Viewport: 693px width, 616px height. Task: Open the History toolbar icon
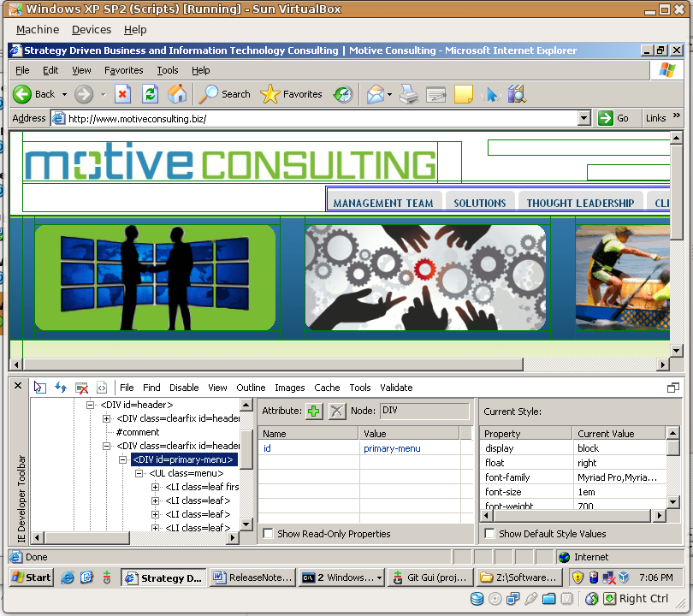point(343,94)
